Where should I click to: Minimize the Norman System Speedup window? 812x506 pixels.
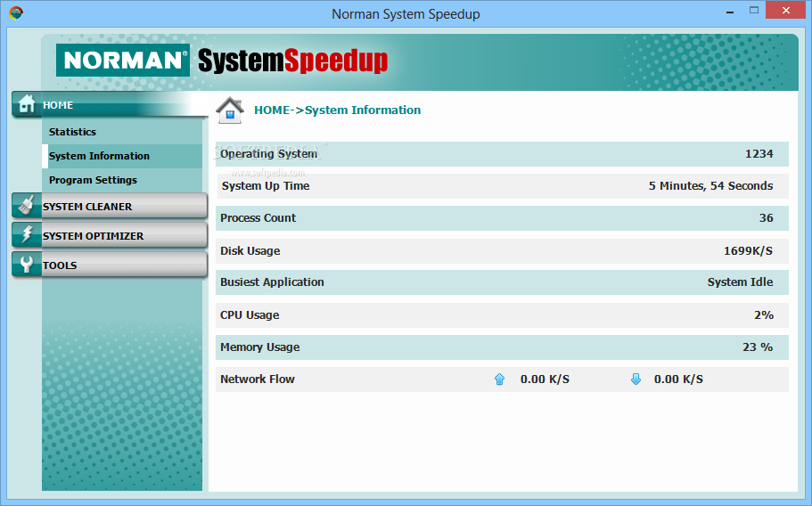click(x=730, y=12)
